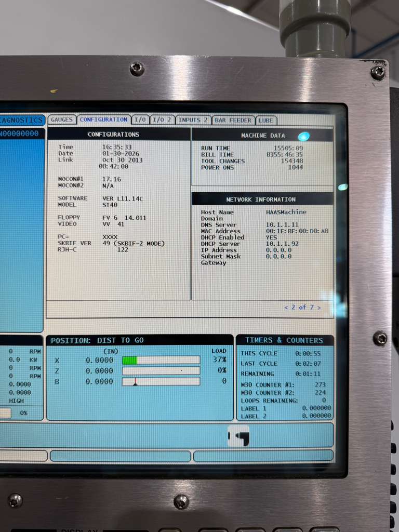
Task: Click the B axis load indicator bar
Action: [161, 381]
